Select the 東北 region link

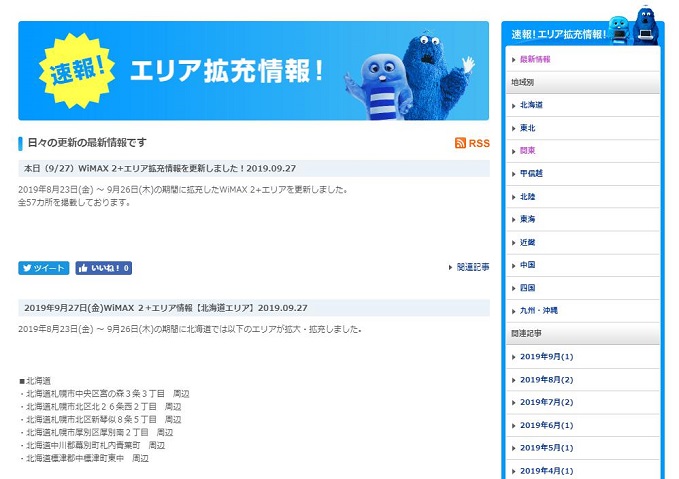point(527,128)
